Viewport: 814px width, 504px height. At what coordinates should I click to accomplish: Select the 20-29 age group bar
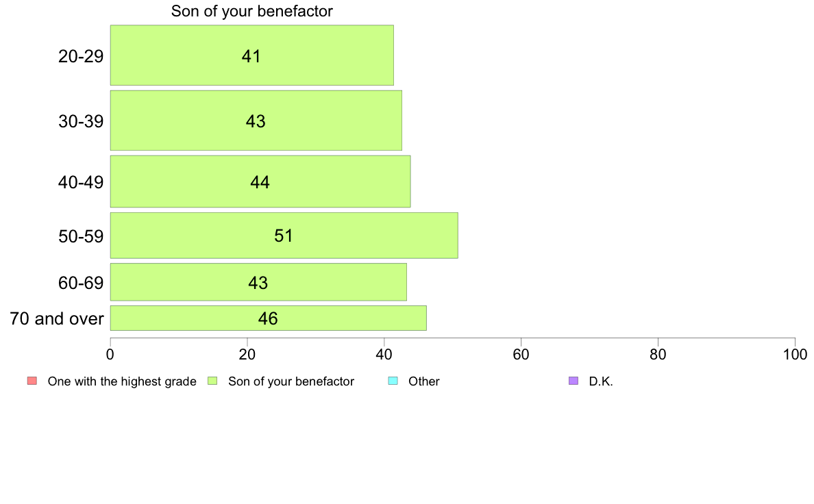tap(251, 55)
